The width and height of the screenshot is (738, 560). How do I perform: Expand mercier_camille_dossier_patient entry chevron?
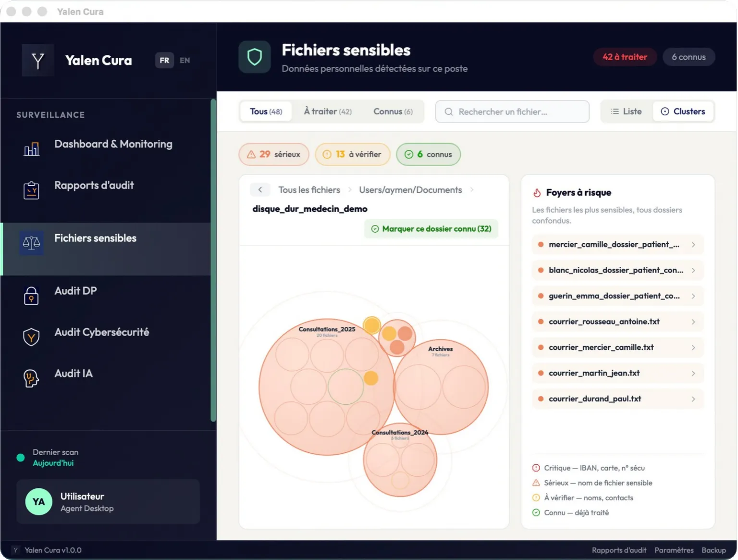click(x=693, y=245)
